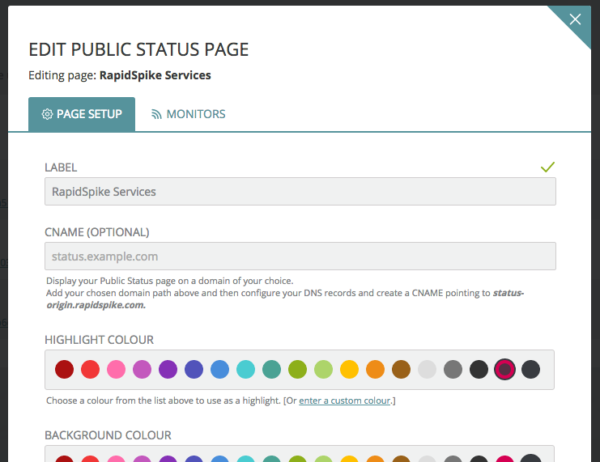
Task: Pick purple highlight colour
Action: pyautogui.click(x=168, y=369)
